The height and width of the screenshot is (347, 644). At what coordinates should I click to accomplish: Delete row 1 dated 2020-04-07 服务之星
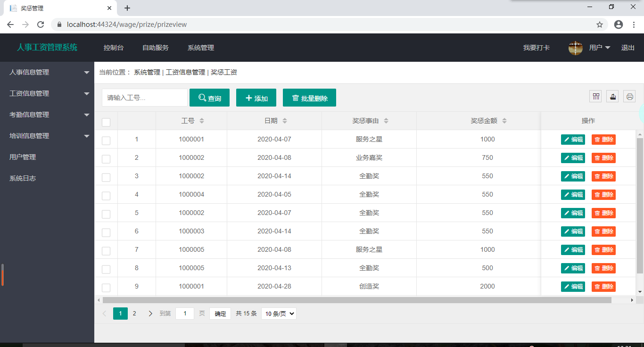click(x=603, y=140)
